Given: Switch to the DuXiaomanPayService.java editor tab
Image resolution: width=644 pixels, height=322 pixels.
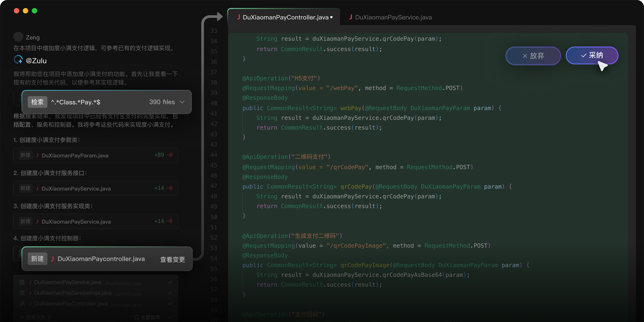Looking at the screenshot, I should point(393,17).
